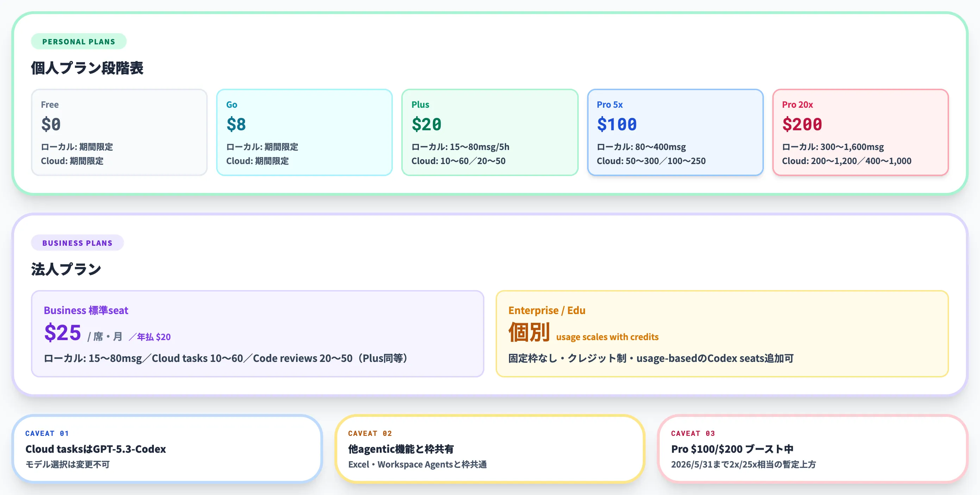Image resolution: width=980 pixels, height=495 pixels.
Task: Select the Free plan label
Action: click(x=50, y=105)
